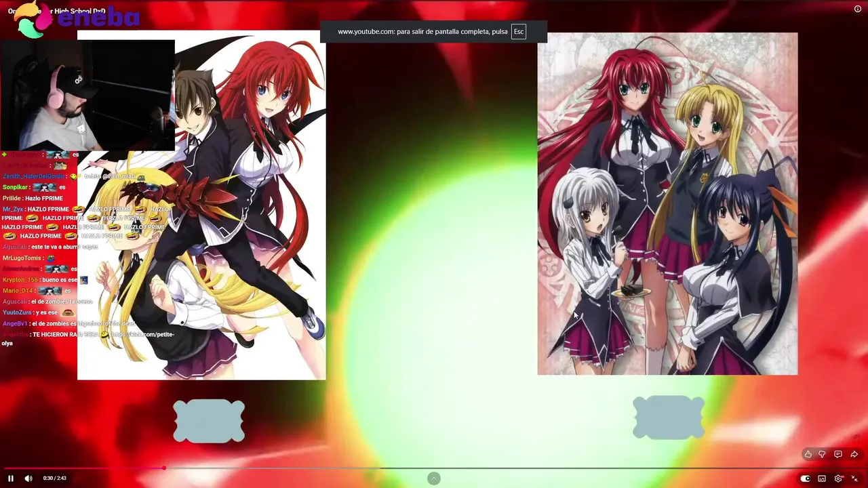Expand the more videos chevron at bottom center
The height and width of the screenshot is (488, 868).
coord(434,479)
